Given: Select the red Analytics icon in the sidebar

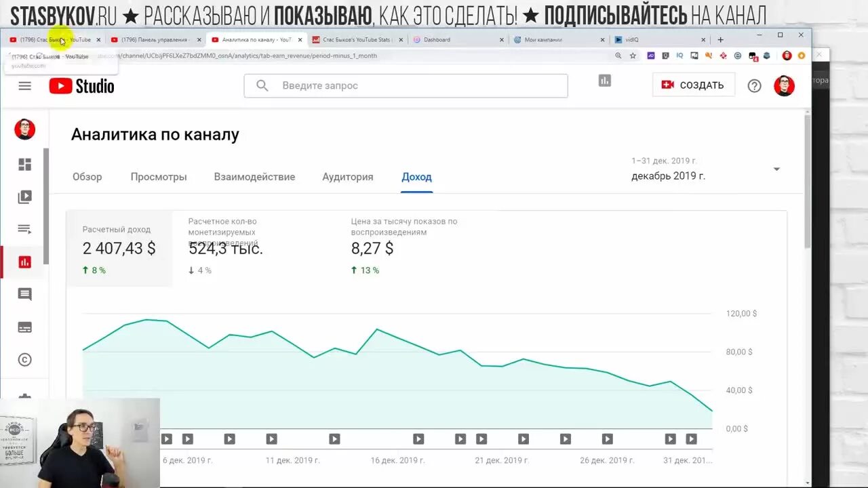Looking at the screenshot, I should pyautogui.click(x=24, y=262).
